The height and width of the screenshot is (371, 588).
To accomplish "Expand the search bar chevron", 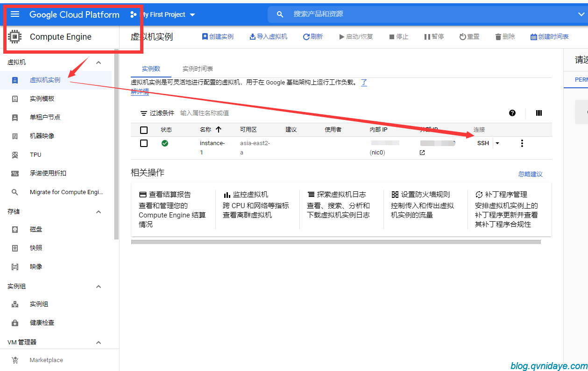I will [581, 14].
